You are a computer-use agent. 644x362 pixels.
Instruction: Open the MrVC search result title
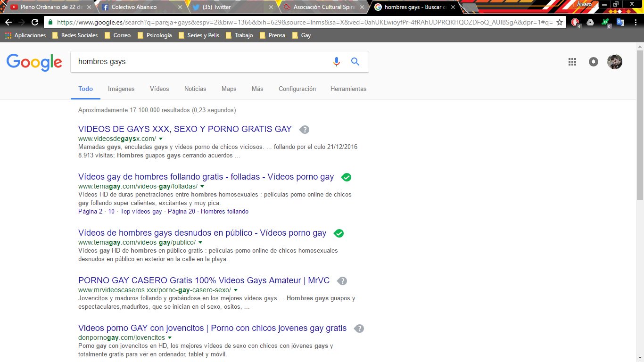pyautogui.click(x=204, y=280)
